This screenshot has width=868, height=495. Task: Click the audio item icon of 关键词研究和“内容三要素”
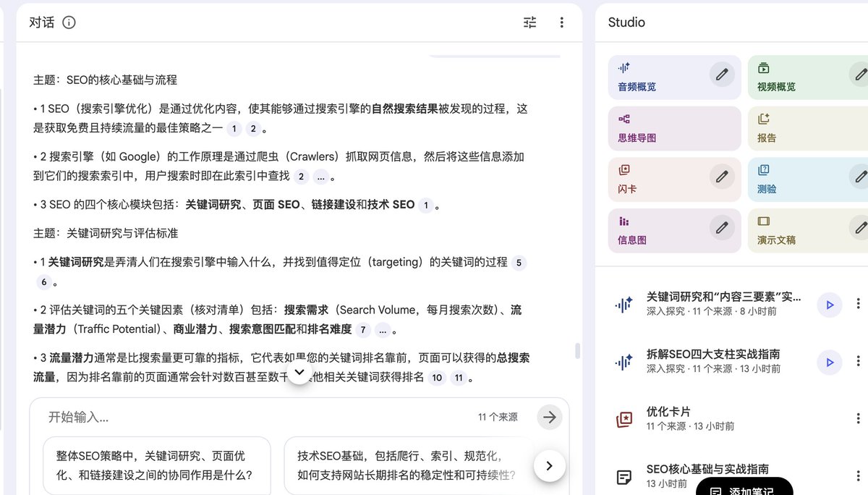[624, 305]
